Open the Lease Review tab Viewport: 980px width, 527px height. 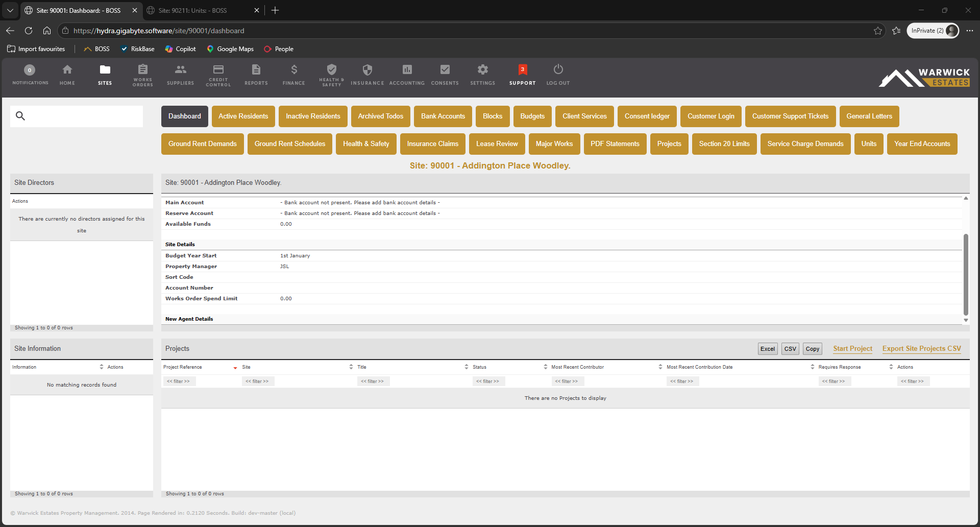point(497,144)
